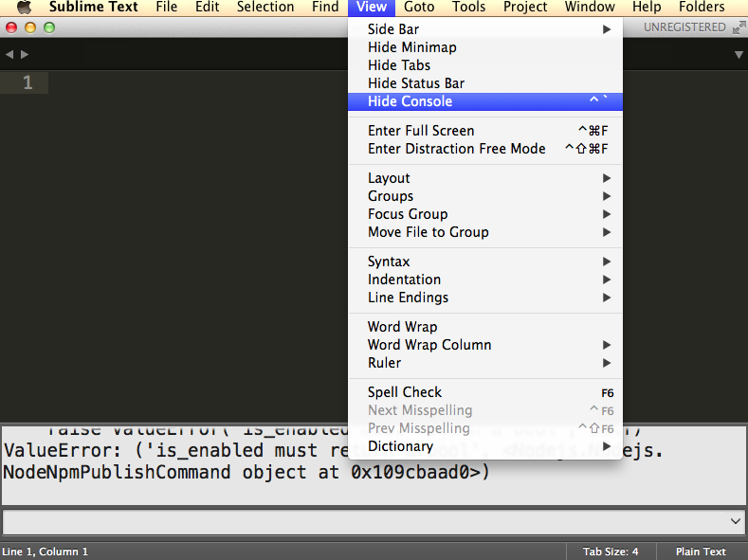
Task: Expand the Line Endings submenu
Action: 485,298
